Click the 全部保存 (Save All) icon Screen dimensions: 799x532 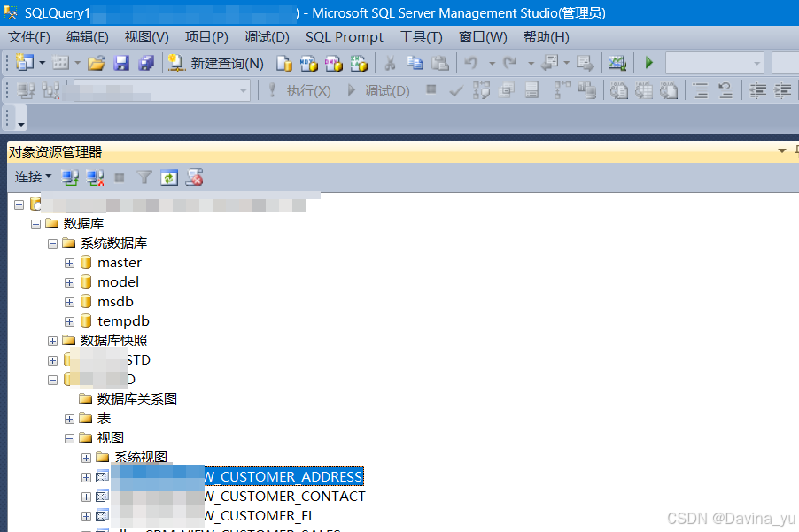[146, 63]
